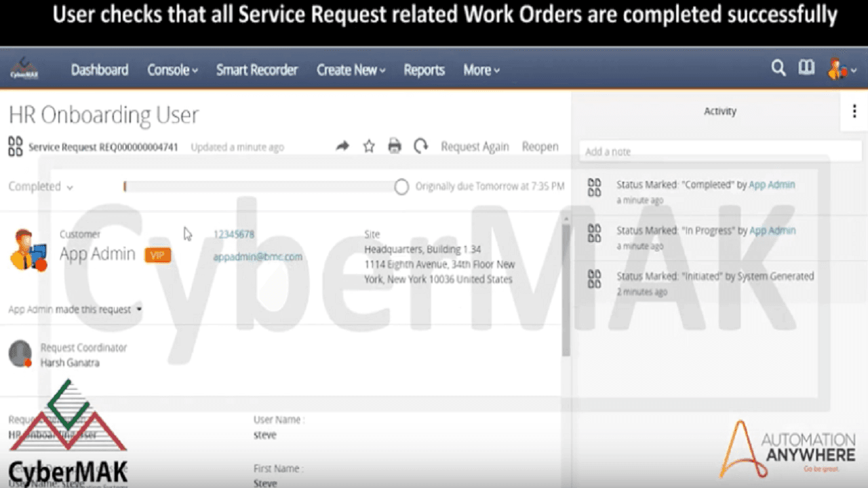868x488 pixels.
Task: Open the knowledge book icon
Action: tap(806, 68)
